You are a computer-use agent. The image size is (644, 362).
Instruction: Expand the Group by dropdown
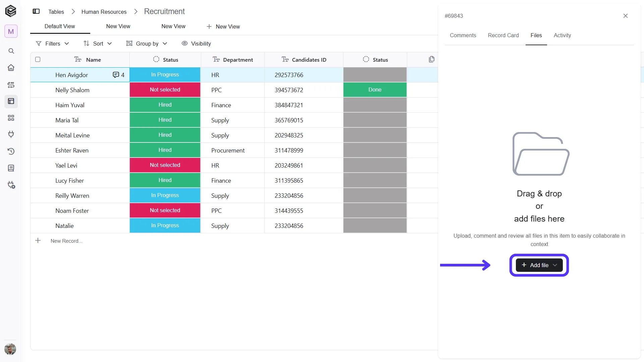pyautogui.click(x=147, y=44)
